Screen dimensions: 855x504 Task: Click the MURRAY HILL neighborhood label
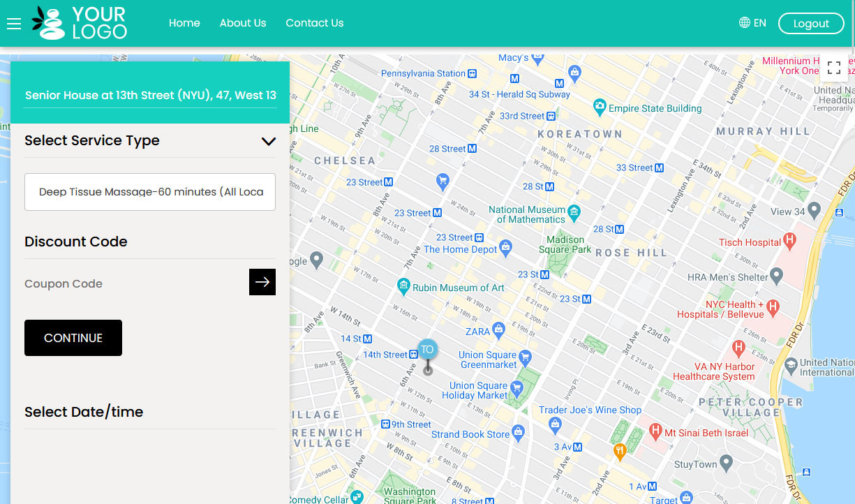763,131
